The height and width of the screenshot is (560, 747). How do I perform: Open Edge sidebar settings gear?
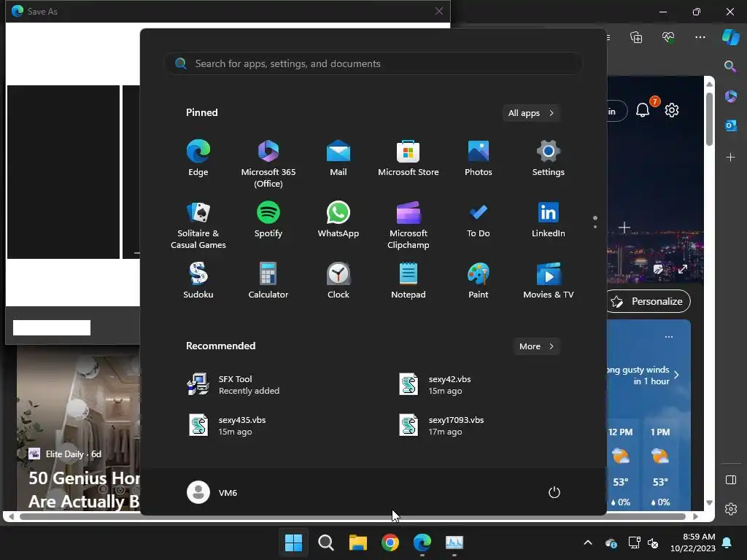pyautogui.click(x=731, y=509)
